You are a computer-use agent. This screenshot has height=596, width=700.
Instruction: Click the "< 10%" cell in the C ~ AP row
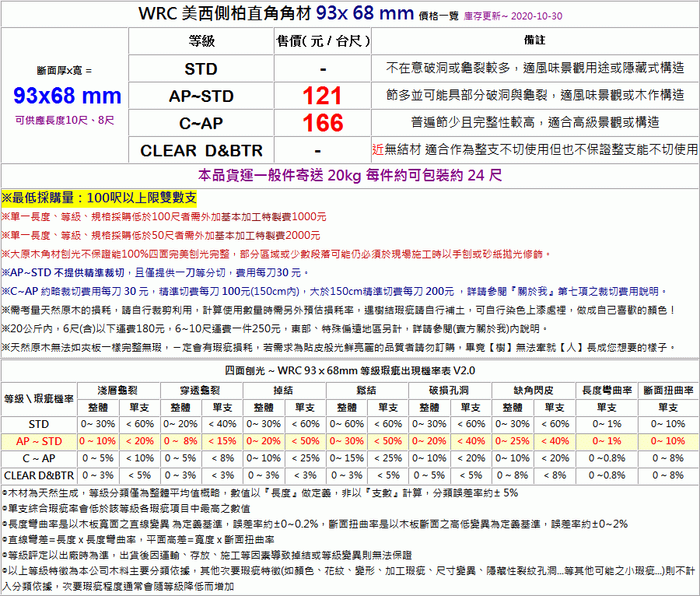point(140,458)
